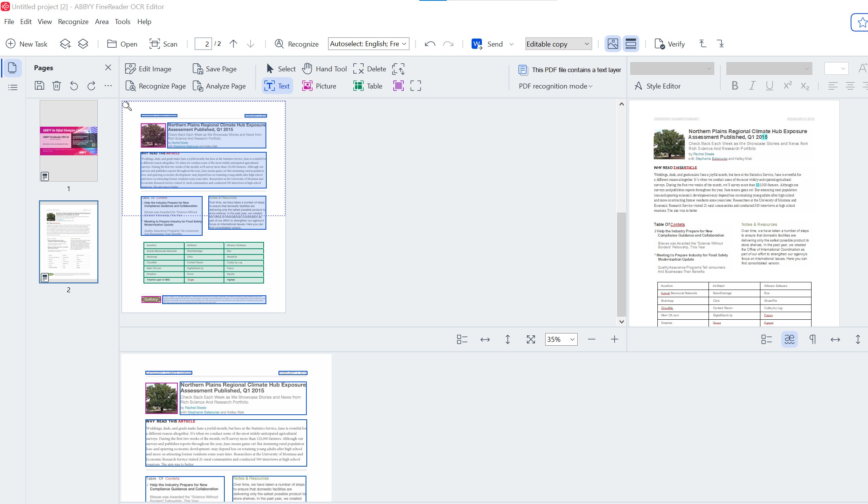
Task: Go to next page with down arrow
Action: tap(251, 44)
